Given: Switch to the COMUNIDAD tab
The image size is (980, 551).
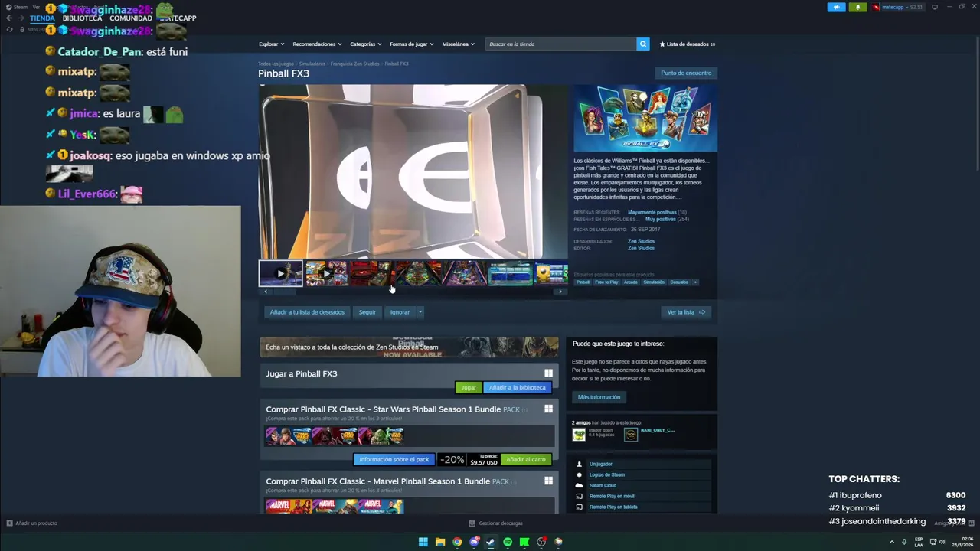Looking at the screenshot, I should tap(131, 18).
